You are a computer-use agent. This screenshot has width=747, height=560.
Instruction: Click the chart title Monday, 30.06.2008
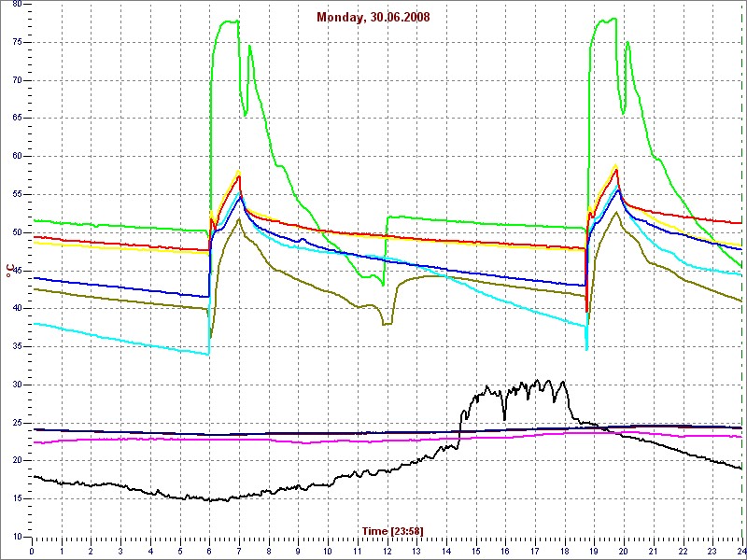[373, 18]
